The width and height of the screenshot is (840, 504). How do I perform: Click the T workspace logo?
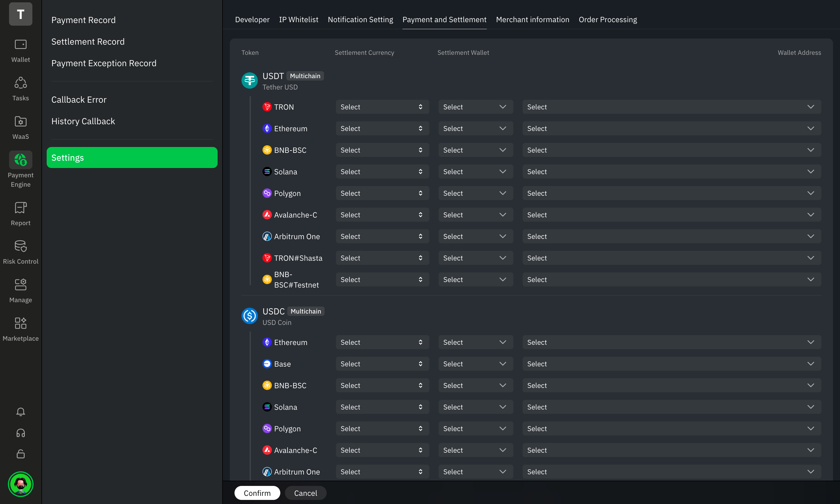click(x=21, y=14)
